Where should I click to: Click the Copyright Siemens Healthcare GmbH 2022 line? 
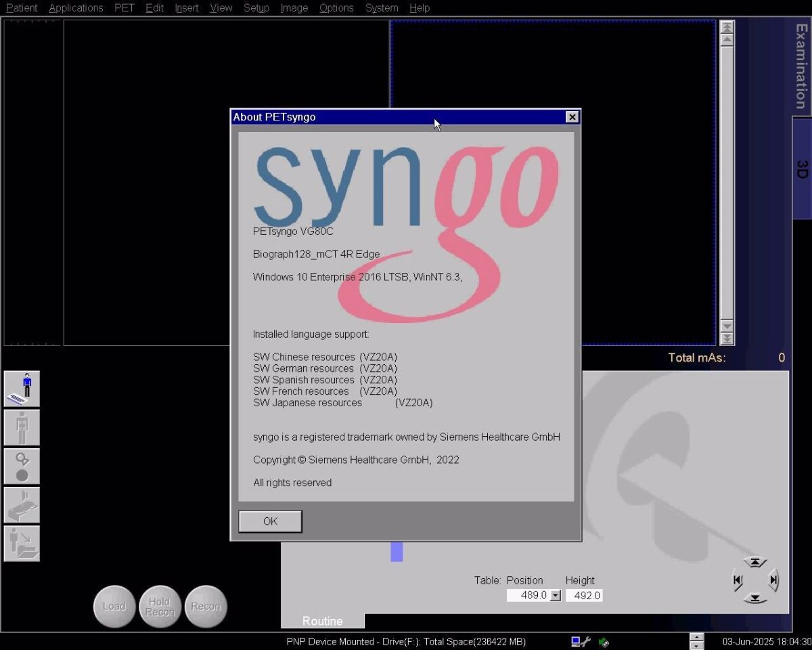click(356, 460)
